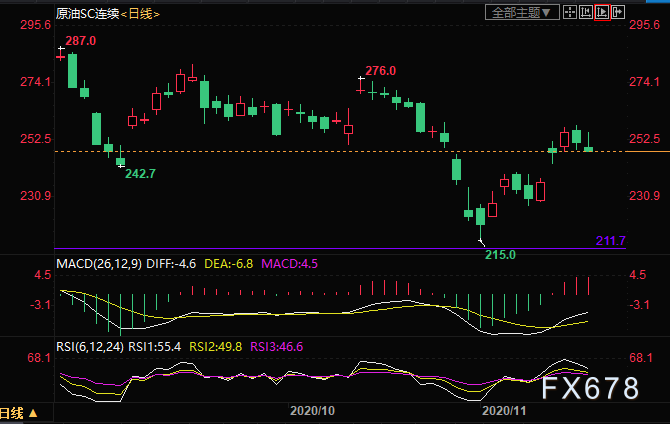
Task: Click the RSI(6,12,24) indicator label
Action: (x=90, y=346)
